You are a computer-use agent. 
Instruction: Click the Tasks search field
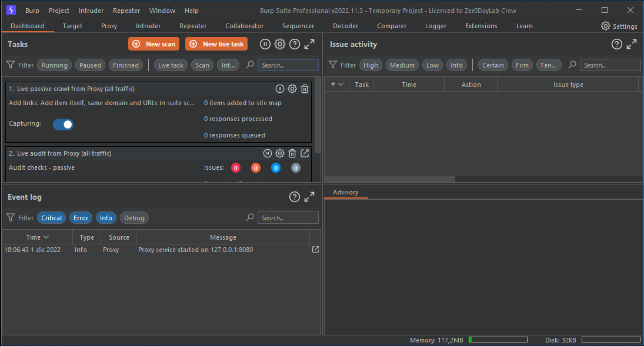[288, 65]
